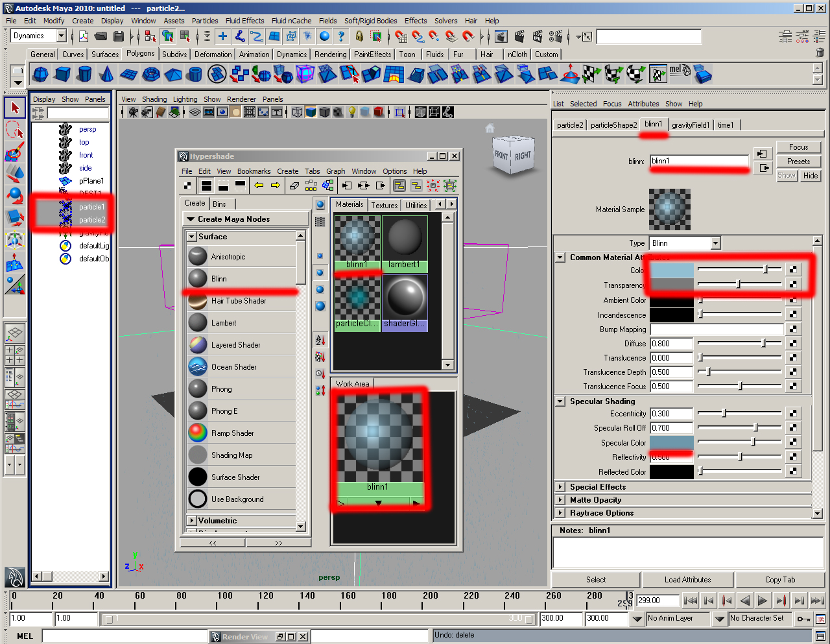Click the polygon cone shelf icon
Image resolution: width=830 pixels, height=644 pixels.
(106, 75)
